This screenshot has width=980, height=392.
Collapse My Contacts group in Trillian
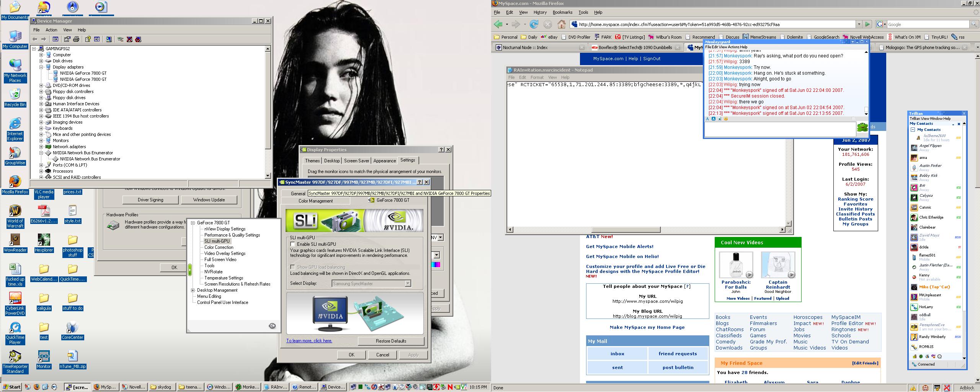[913, 130]
